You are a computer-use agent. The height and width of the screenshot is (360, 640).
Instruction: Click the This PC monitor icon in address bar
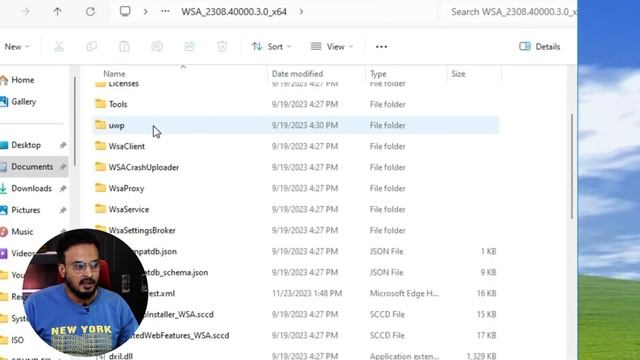[125, 11]
